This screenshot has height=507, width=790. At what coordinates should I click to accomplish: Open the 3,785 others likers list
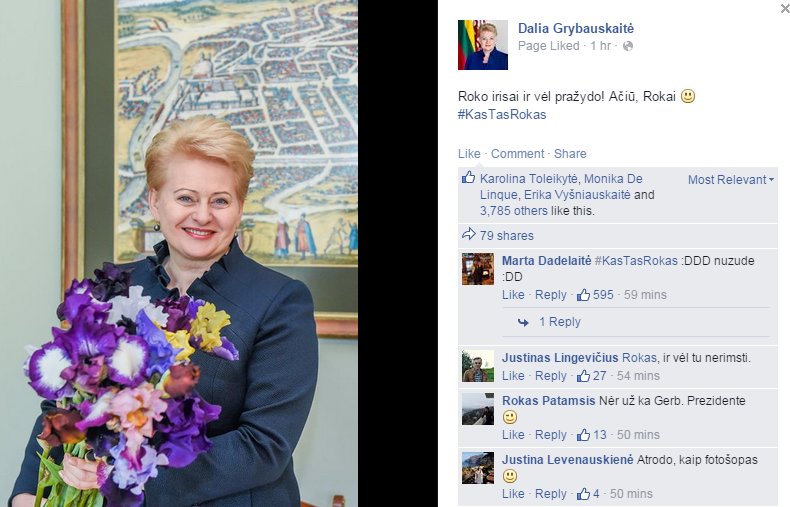[513, 211]
